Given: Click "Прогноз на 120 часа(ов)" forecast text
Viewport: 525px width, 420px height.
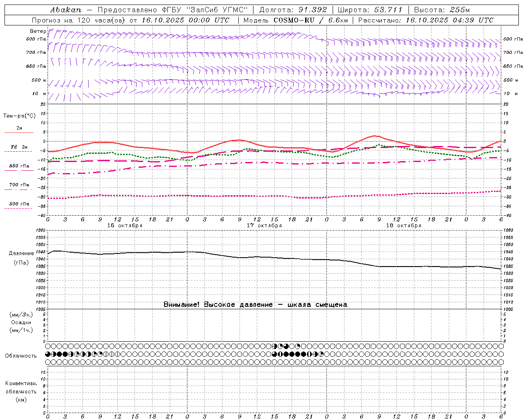Looking at the screenshot, I should coord(79,20).
